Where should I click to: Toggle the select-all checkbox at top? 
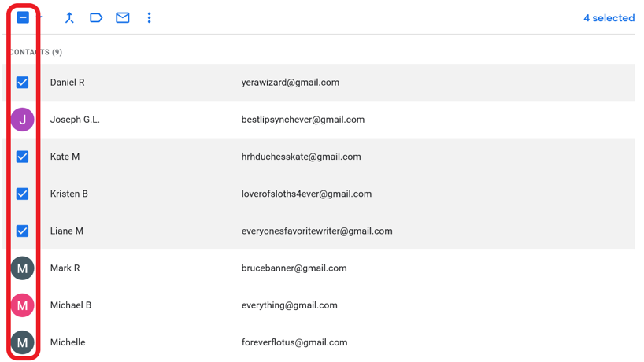pyautogui.click(x=23, y=17)
